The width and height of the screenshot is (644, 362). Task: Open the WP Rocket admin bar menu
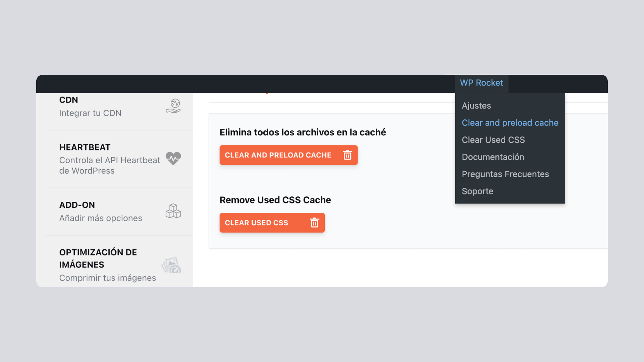pos(481,83)
